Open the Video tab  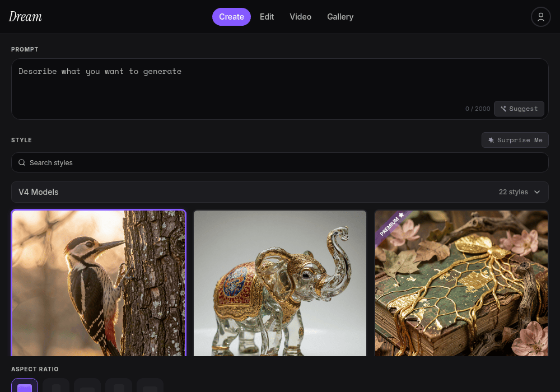(300, 17)
